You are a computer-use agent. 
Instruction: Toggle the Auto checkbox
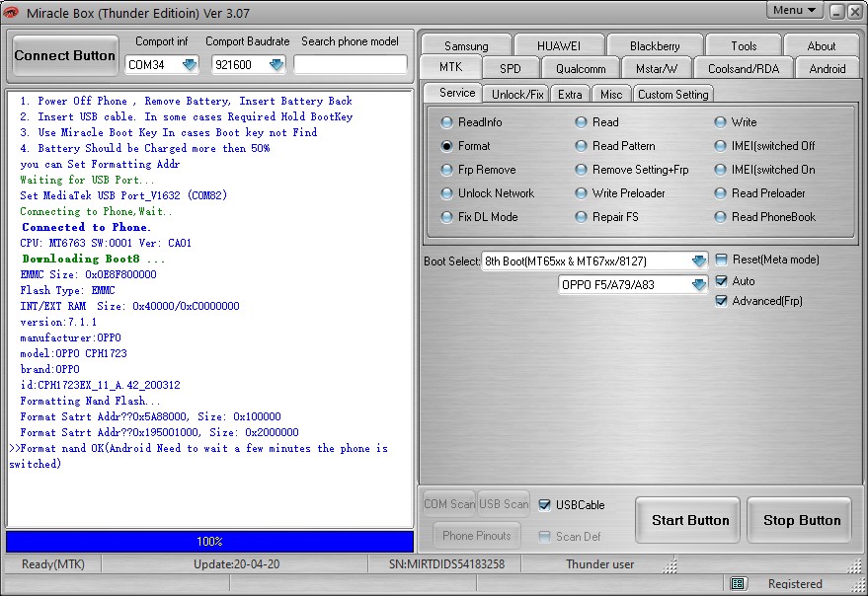[x=721, y=281]
